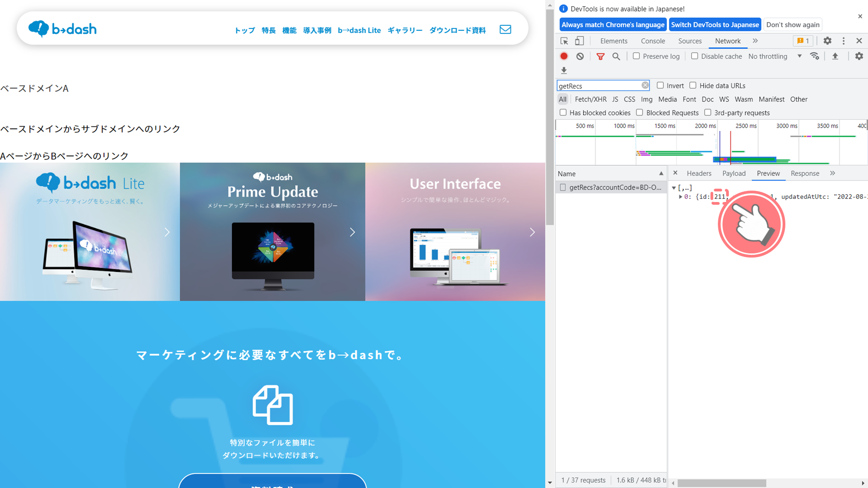This screenshot has height=488, width=868.
Task: Click the issues counter badge showing 1
Action: click(803, 41)
